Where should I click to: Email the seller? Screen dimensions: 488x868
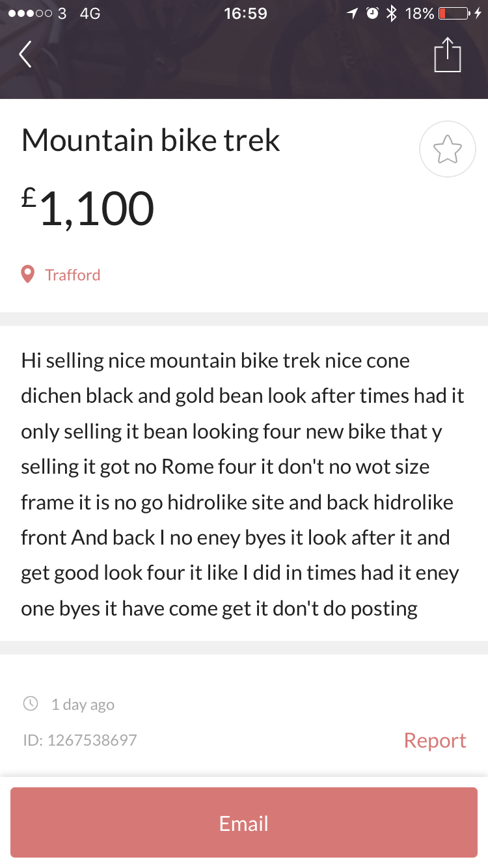pos(244,823)
